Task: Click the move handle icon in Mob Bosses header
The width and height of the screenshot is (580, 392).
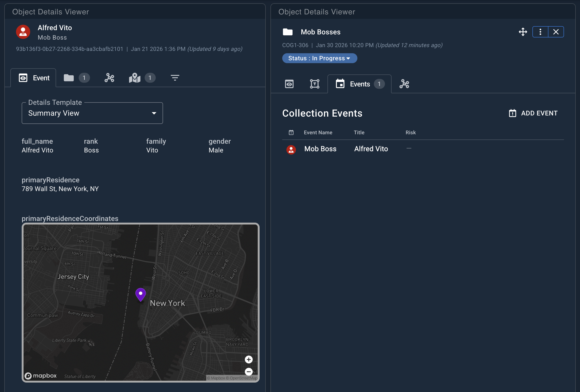Action: 523,32
